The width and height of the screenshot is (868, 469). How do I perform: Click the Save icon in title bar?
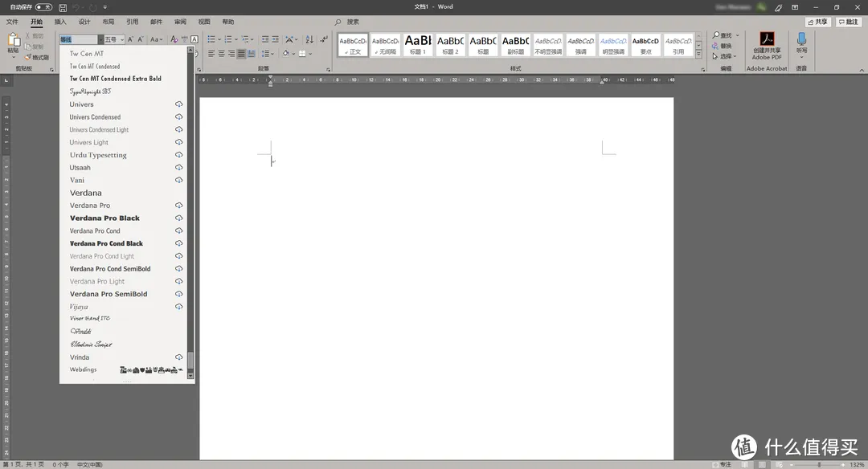[63, 6]
